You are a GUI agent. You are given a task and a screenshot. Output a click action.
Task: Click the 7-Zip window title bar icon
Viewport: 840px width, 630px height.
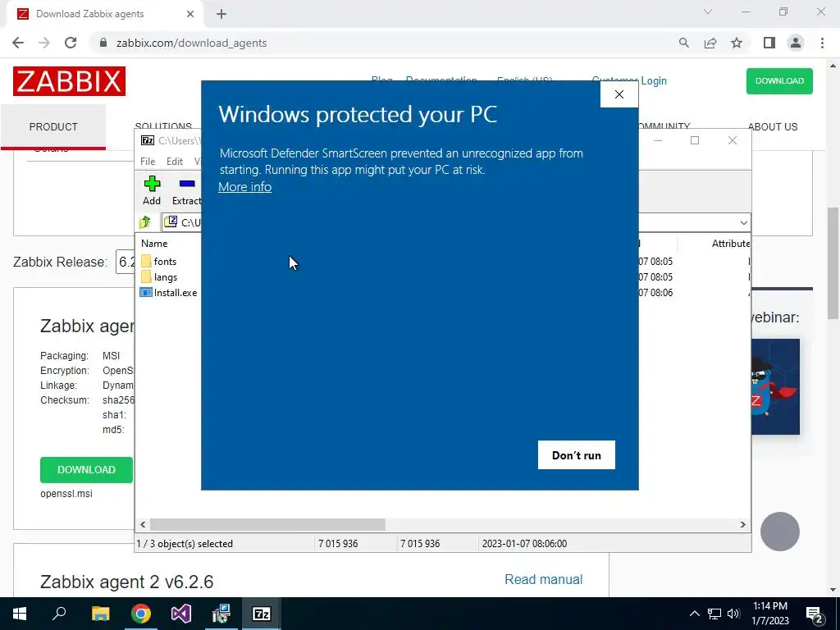pyautogui.click(x=148, y=140)
